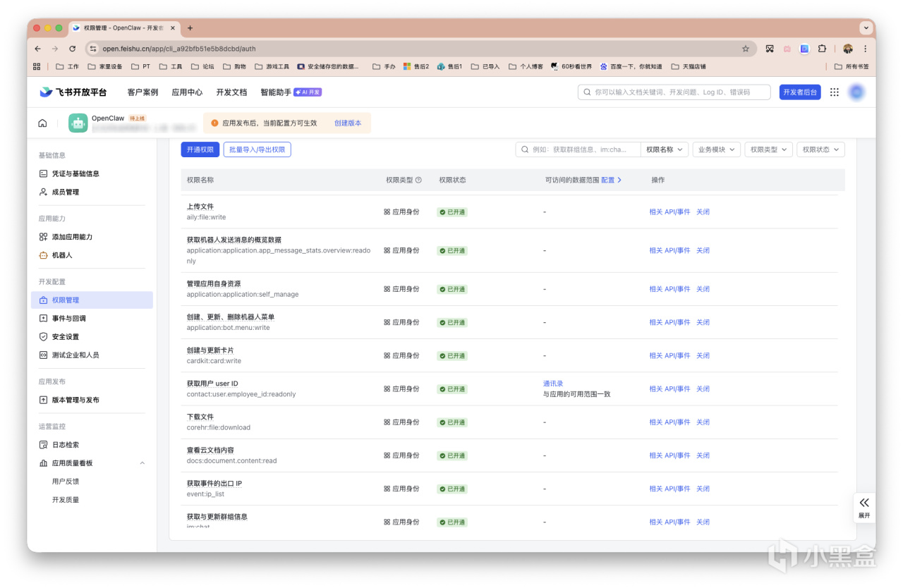Bookmark this page with the star icon
This screenshot has height=588, width=903.
(746, 49)
